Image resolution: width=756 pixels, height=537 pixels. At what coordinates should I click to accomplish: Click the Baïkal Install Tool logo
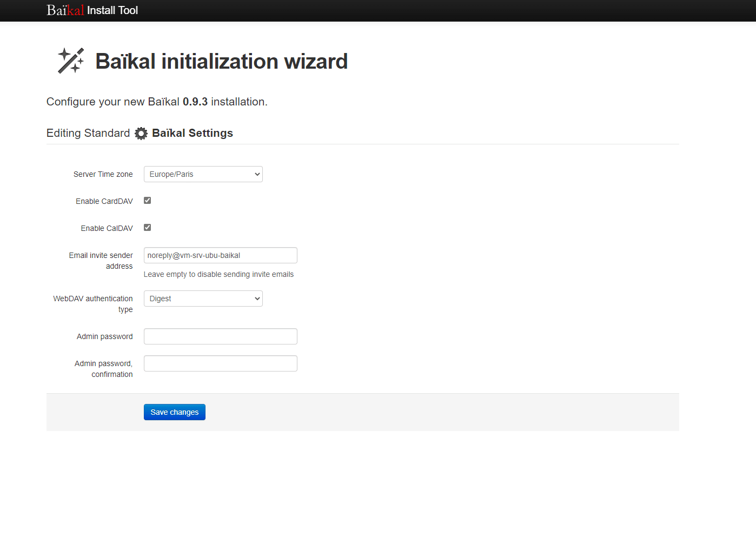click(92, 10)
